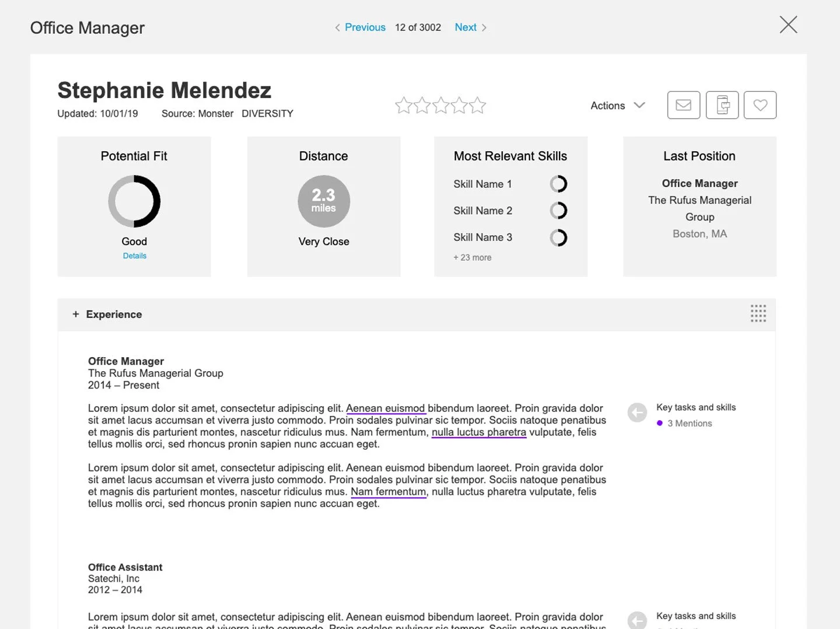Click 'The Rufus Managerial Group' in Last Position
The width and height of the screenshot is (840, 629).
tap(700, 208)
